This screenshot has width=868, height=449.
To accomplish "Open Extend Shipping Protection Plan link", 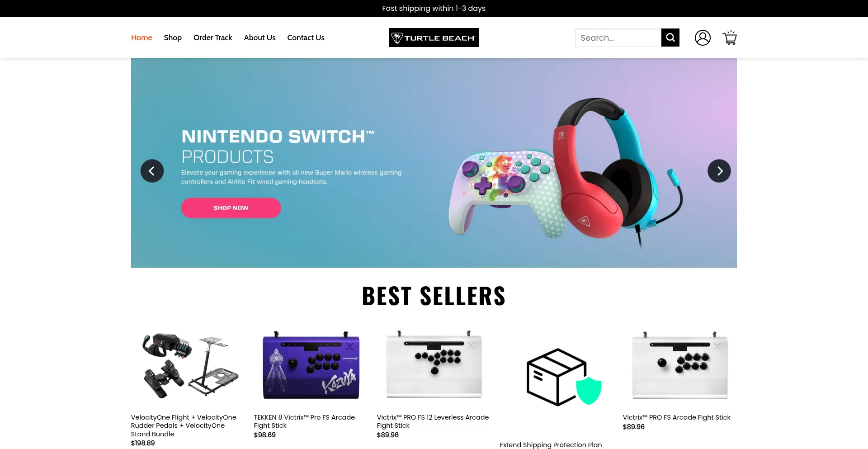I will coord(551,445).
